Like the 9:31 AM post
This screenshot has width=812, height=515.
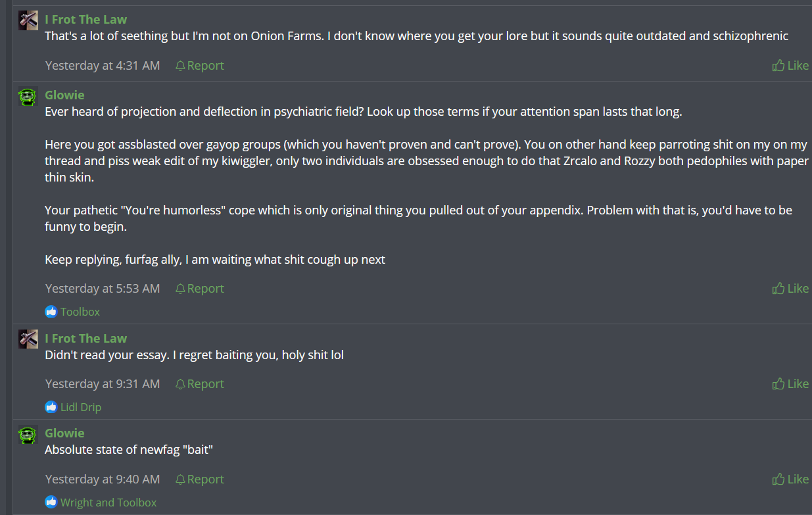pos(790,383)
